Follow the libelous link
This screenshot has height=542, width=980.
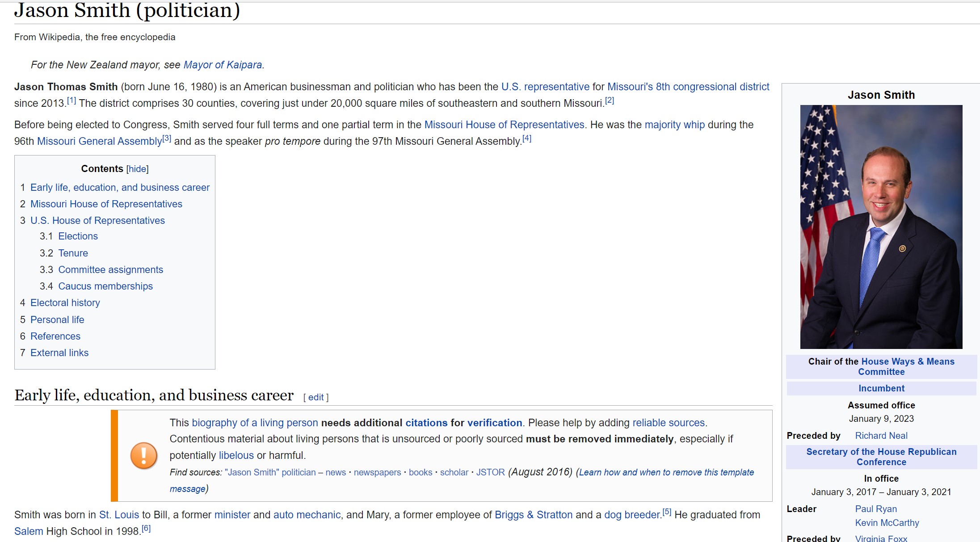pos(236,455)
